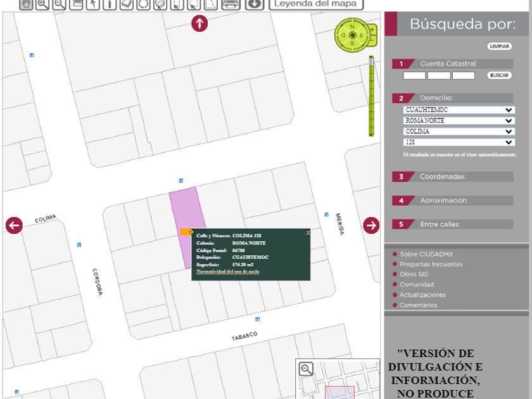
Task: Click the green vertical zoom slider handle
Action: pos(372,62)
